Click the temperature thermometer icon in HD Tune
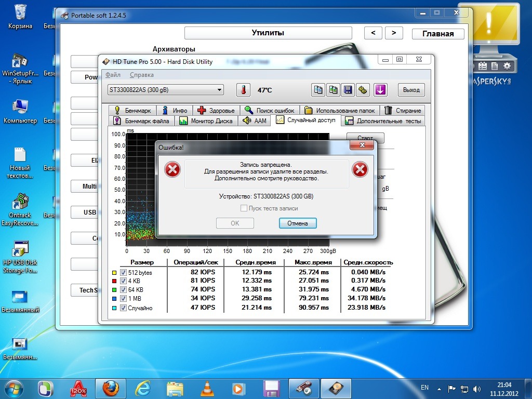The image size is (532, 399). coord(243,90)
